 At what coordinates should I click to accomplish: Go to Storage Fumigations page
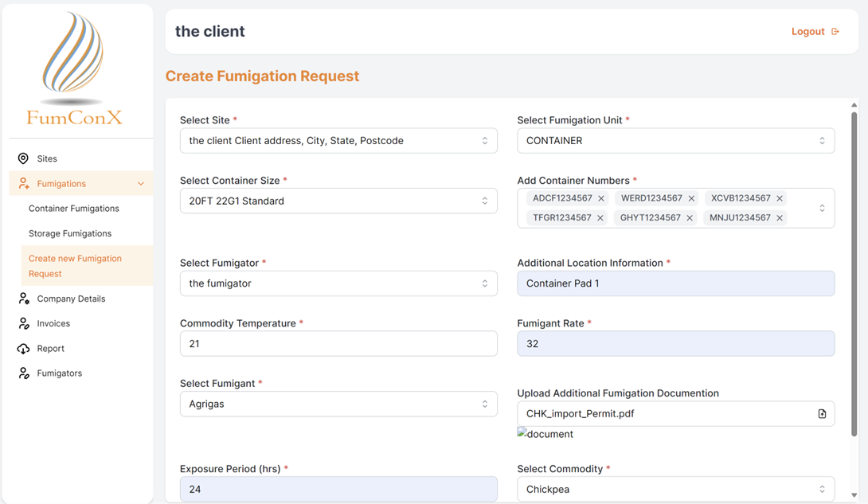click(x=70, y=233)
